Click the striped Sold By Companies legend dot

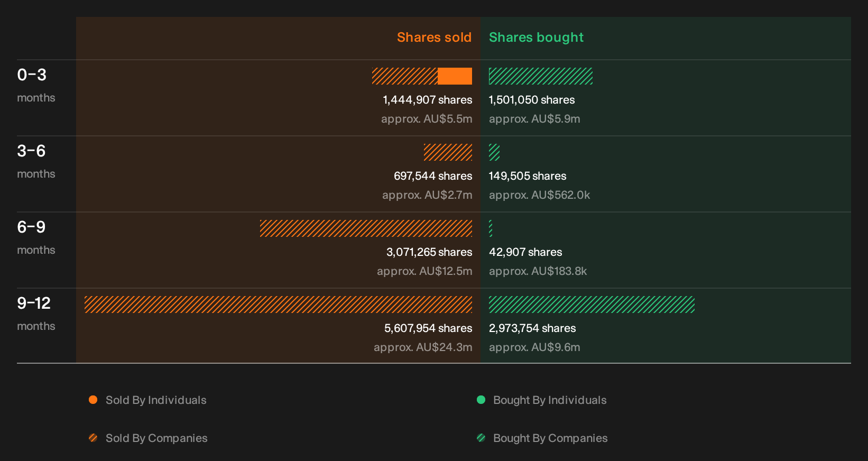93,438
